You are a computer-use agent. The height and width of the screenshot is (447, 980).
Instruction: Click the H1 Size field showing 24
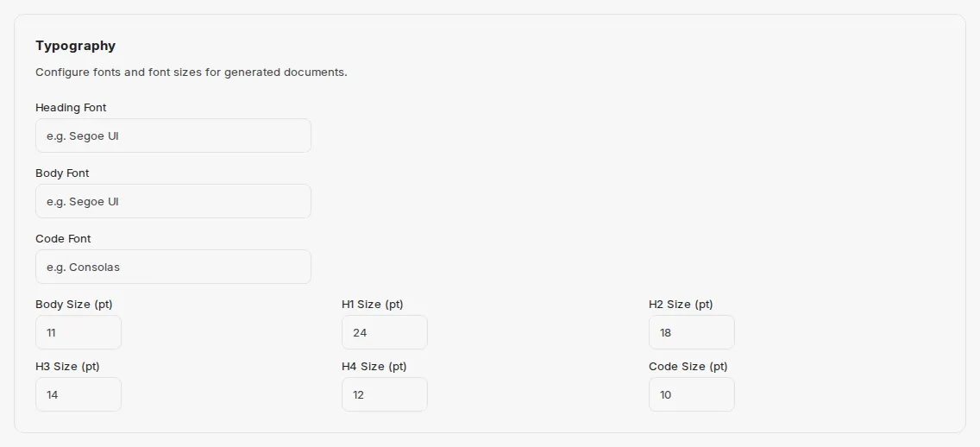[385, 332]
